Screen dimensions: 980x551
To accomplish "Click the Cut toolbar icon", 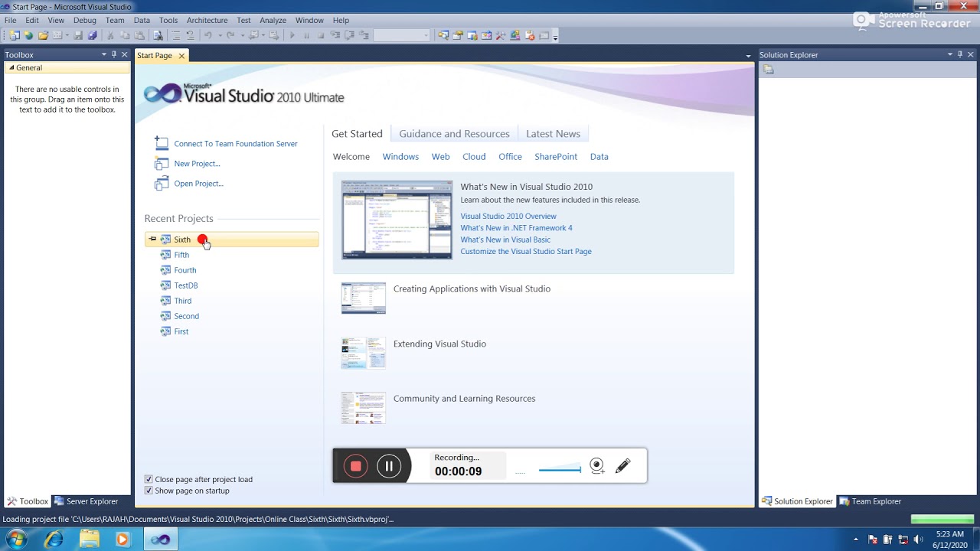I will tap(110, 35).
